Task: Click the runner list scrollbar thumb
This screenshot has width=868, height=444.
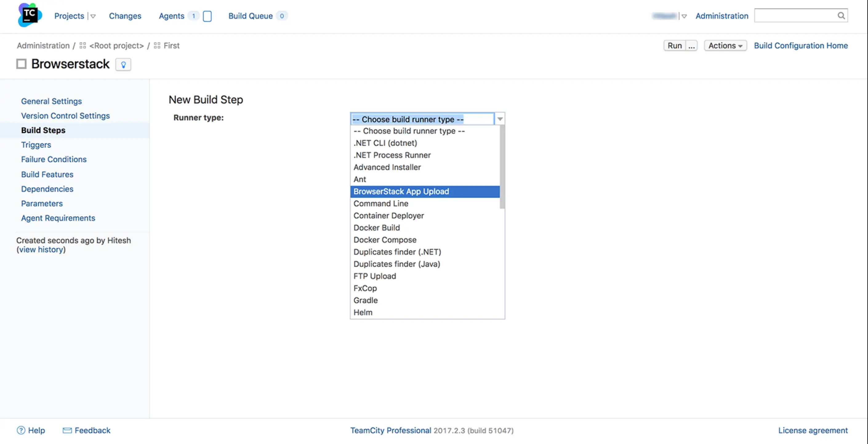Action: (502, 167)
